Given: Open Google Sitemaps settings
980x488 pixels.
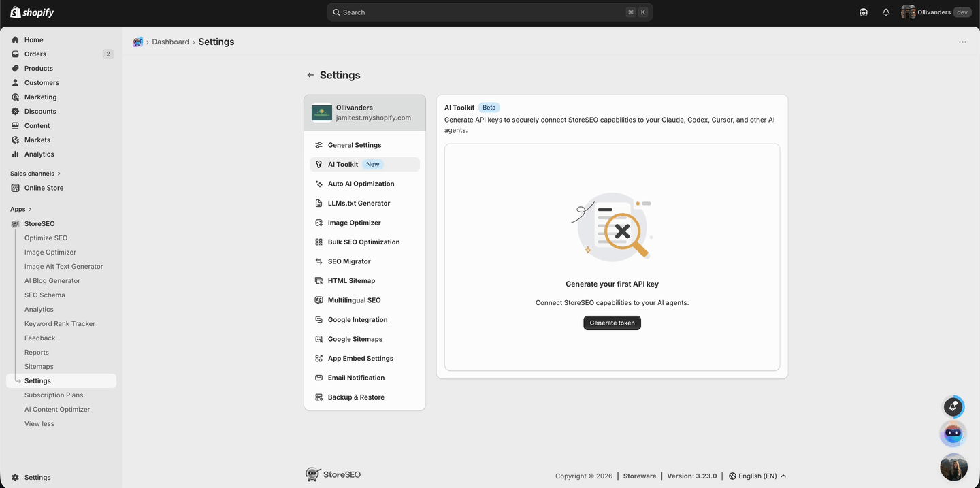Looking at the screenshot, I should point(365,339).
